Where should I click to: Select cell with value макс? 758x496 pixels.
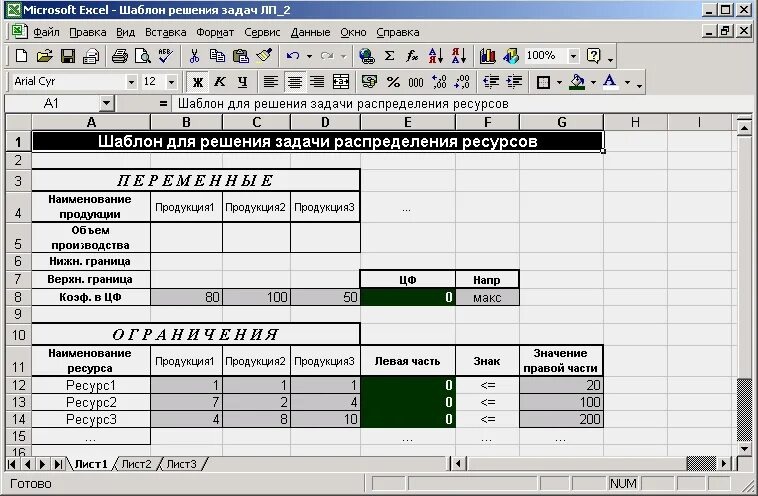point(487,297)
